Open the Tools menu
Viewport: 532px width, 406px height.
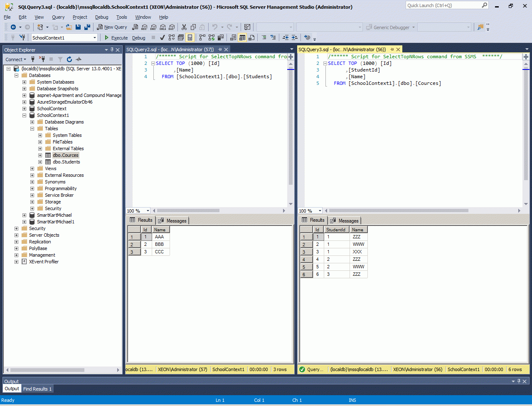pos(122,17)
